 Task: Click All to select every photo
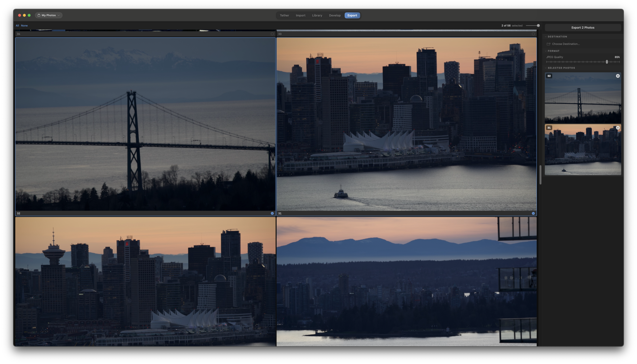(x=17, y=26)
